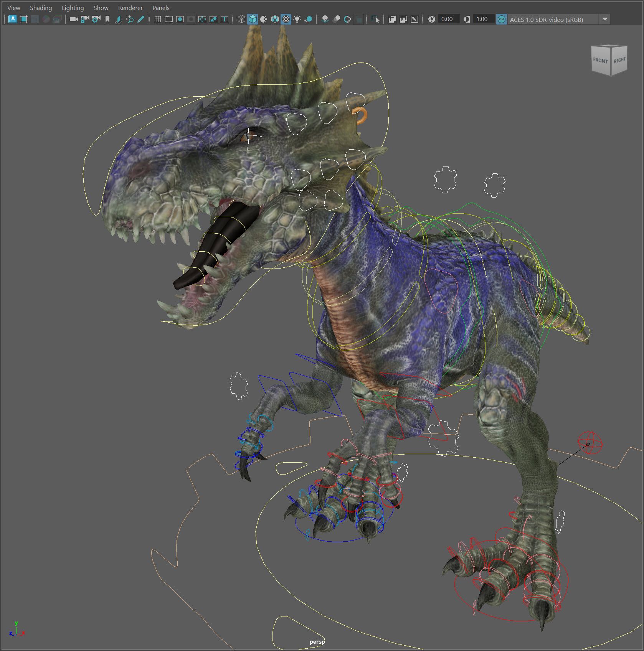Open the Show menu
The image size is (644, 651).
(x=101, y=8)
